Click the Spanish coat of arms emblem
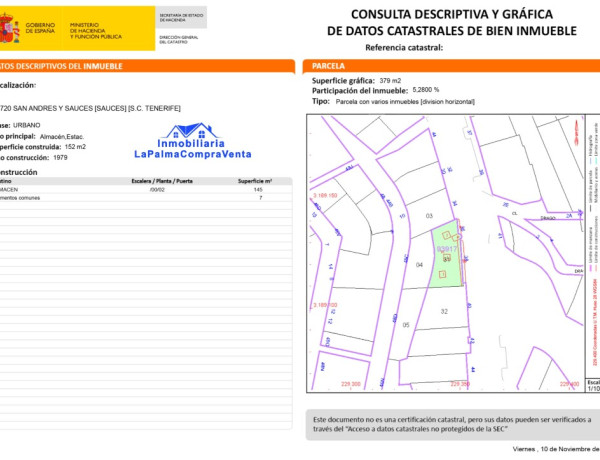600x460 pixels. tap(9, 28)
